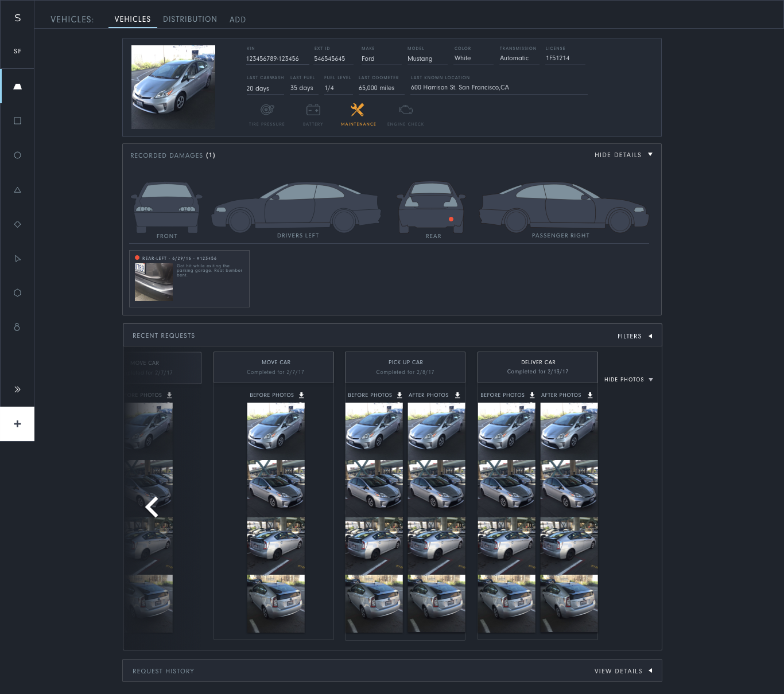Select the Drivers Left car diagram
784x694 pixels.
pos(297,208)
